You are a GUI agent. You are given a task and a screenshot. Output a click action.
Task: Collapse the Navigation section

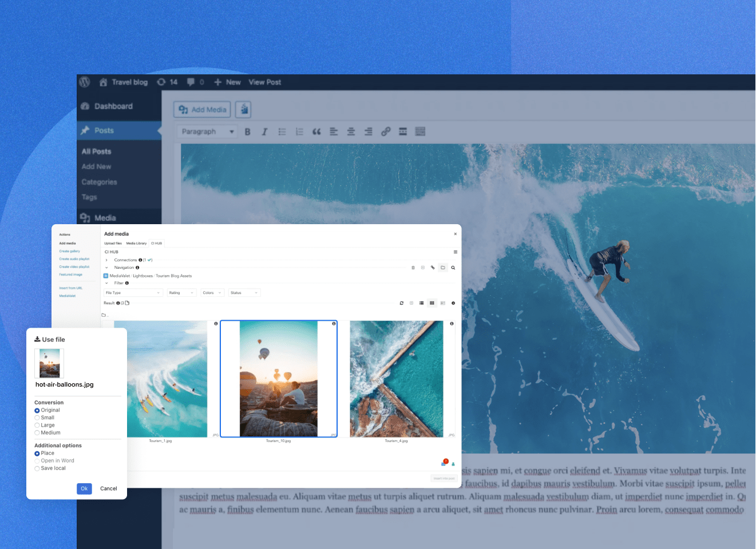106,268
